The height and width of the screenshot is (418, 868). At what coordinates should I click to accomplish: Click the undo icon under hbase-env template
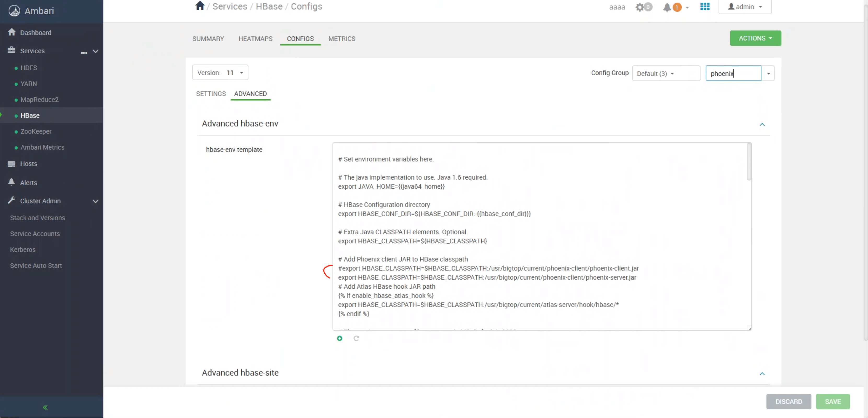pyautogui.click(x=356, y=338)
